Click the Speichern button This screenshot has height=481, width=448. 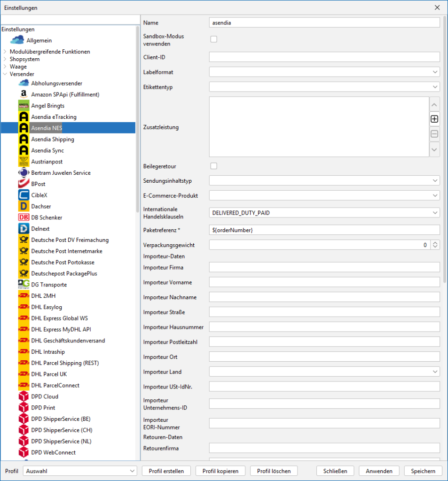click(x=423, y=471)
